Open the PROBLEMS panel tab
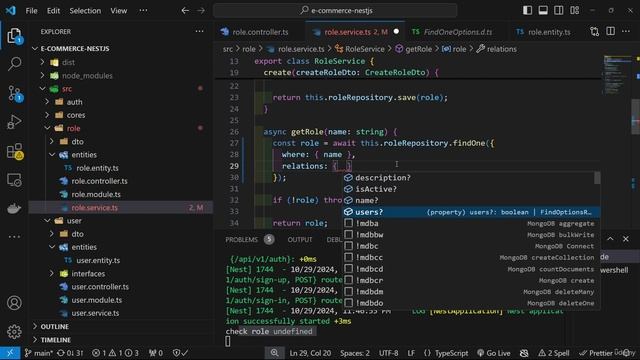Viewport: 640px width, 360px height. (x=242, y=240)
